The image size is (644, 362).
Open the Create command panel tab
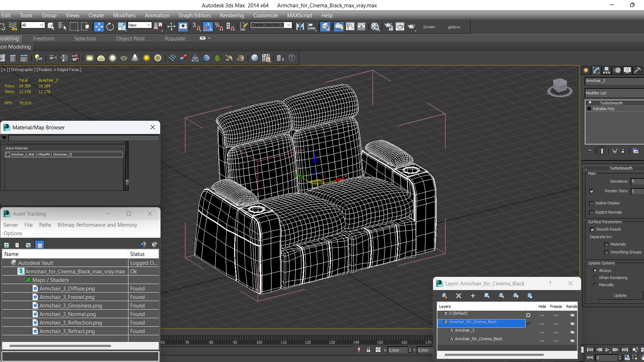click(x=586, y=70)
